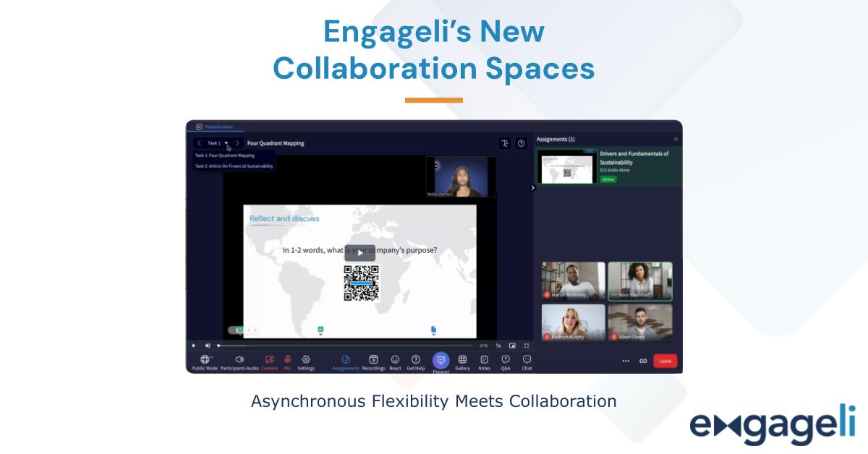Click the Assignments (1) header

coord(556,139)
